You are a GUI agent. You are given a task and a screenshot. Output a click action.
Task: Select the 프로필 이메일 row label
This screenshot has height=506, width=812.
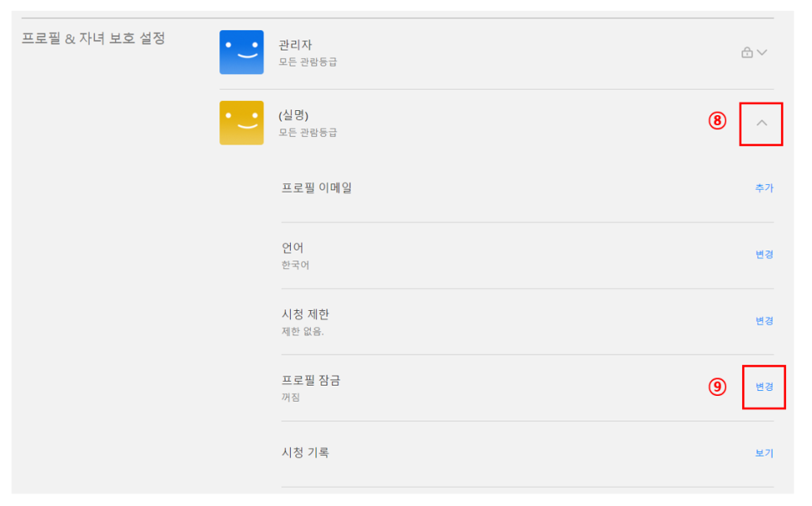point(317,188)
